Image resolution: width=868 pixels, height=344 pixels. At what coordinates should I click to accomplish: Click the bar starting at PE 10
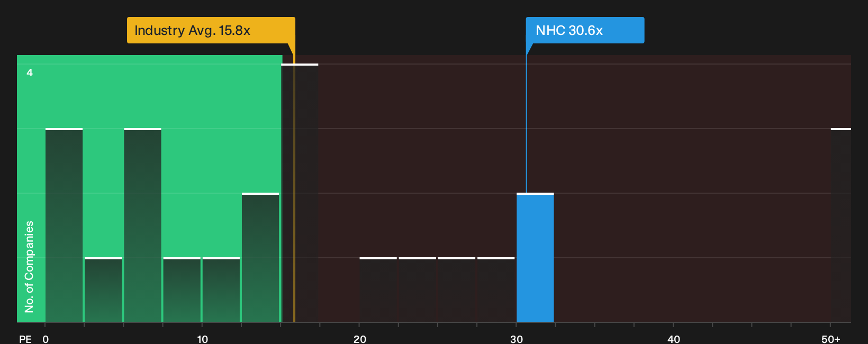pyautogui.click(x=221, y=290)
